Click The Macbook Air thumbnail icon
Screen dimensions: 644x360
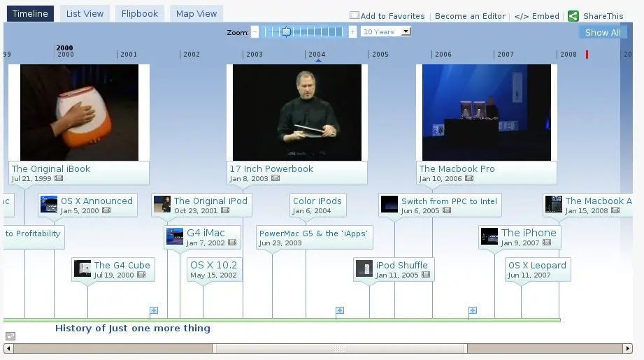click(554, 204)
